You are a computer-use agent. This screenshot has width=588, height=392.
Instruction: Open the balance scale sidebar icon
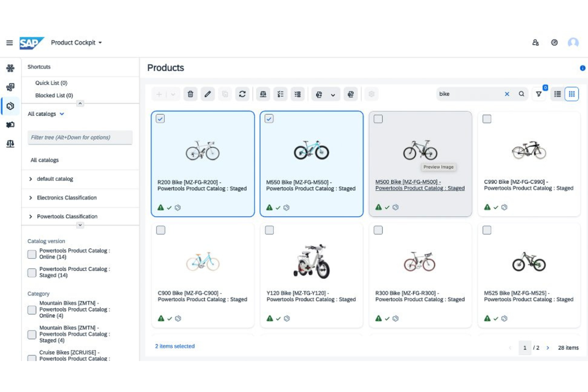click(x=10, y=144)
